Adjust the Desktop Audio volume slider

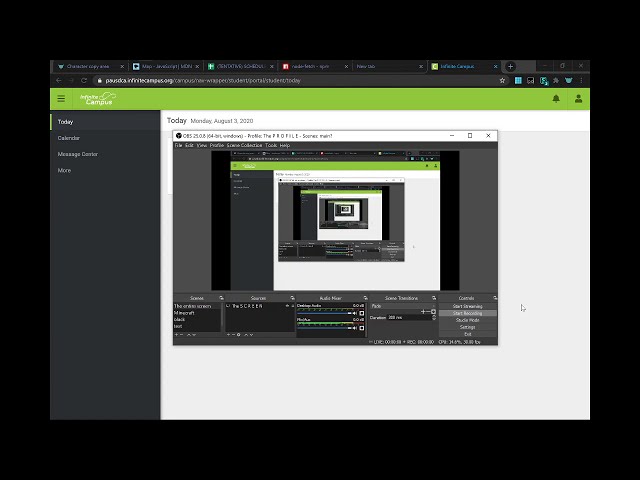(325, 314)
